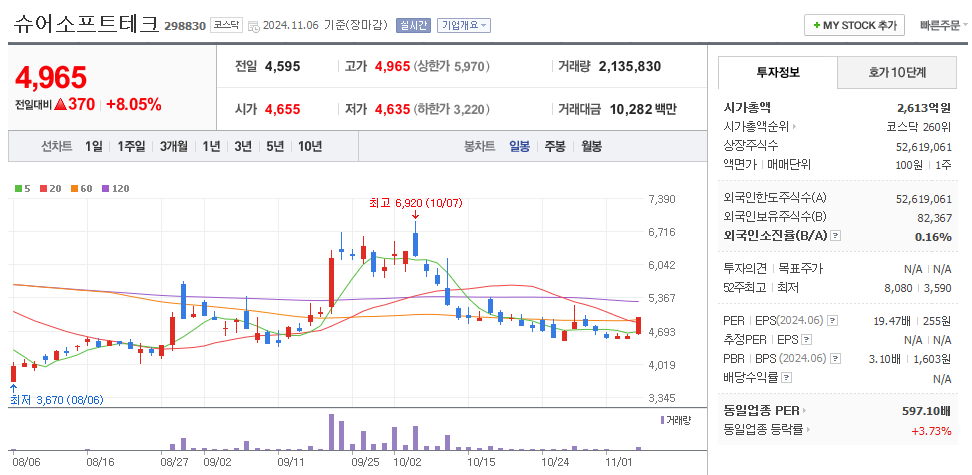Click the orange 60-day moving average legend marker

(73, 188)
